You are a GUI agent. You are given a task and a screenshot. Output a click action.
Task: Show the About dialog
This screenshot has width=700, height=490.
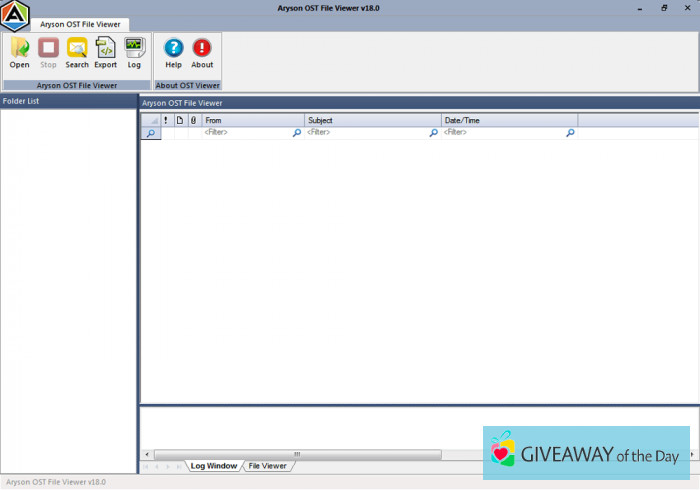(202, 52)
